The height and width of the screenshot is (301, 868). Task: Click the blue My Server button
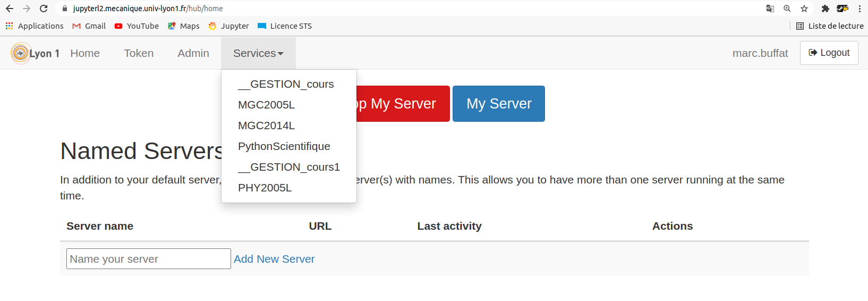498,104
